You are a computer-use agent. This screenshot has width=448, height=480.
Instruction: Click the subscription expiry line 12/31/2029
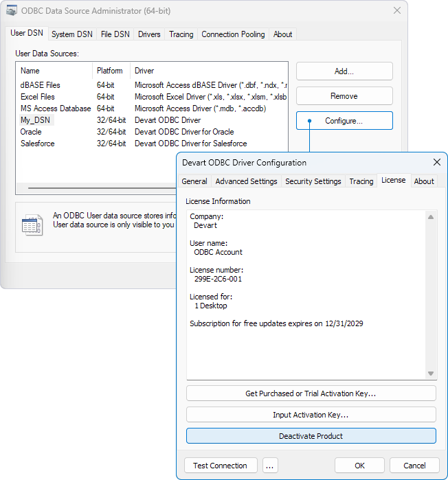[x=276, y=323]
